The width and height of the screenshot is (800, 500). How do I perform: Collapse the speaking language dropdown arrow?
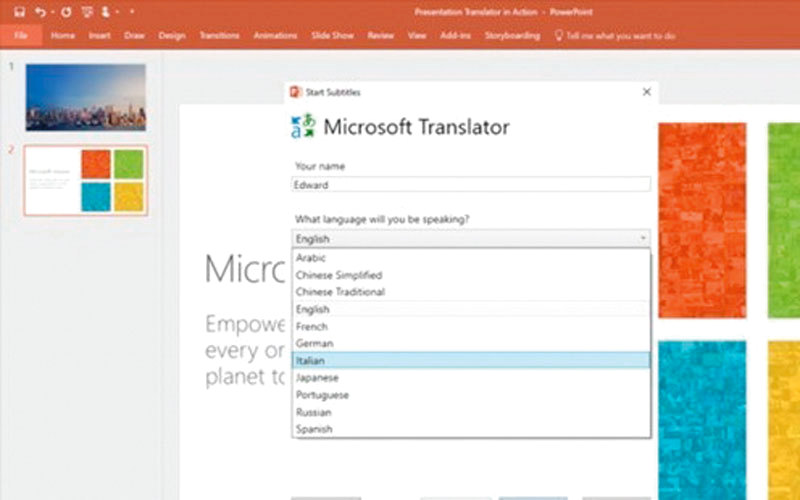[x=643, y=239]
